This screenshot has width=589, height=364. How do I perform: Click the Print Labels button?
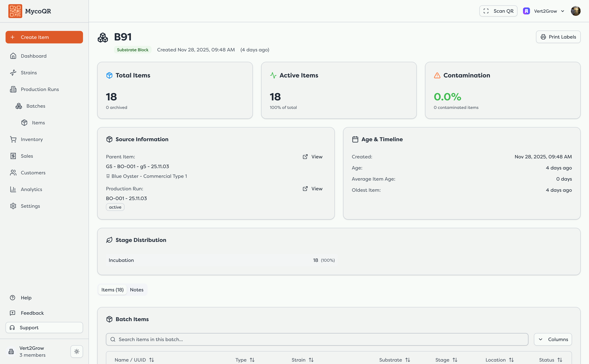[558, 37]
